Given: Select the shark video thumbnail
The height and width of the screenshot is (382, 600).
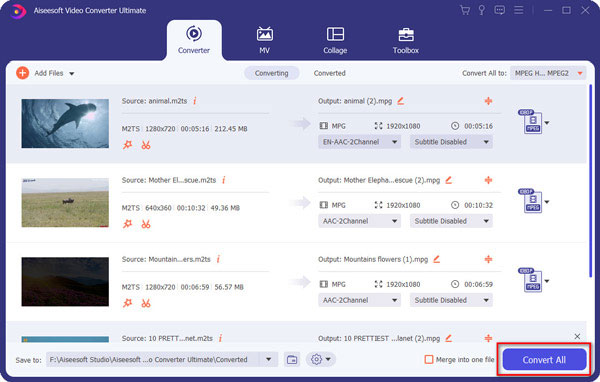Looking at the screenshot, I should pos(65,124).
